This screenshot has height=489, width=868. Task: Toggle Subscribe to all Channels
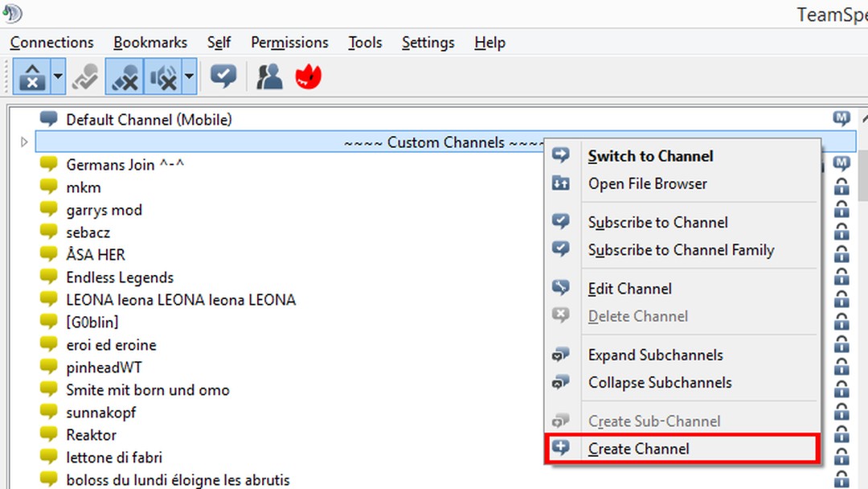point(223,76)
